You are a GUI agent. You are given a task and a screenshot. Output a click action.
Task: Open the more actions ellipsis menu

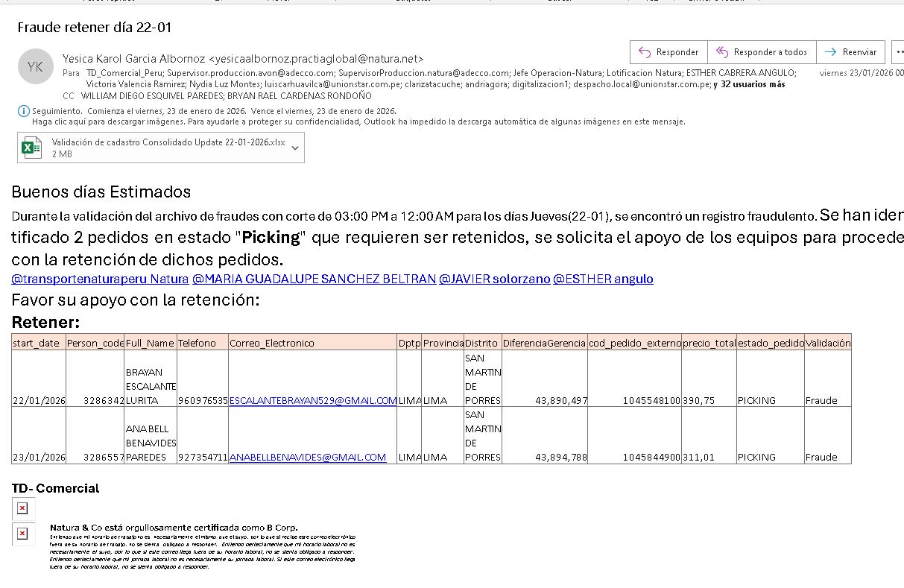pyautogui.click(x=897, y=52)
